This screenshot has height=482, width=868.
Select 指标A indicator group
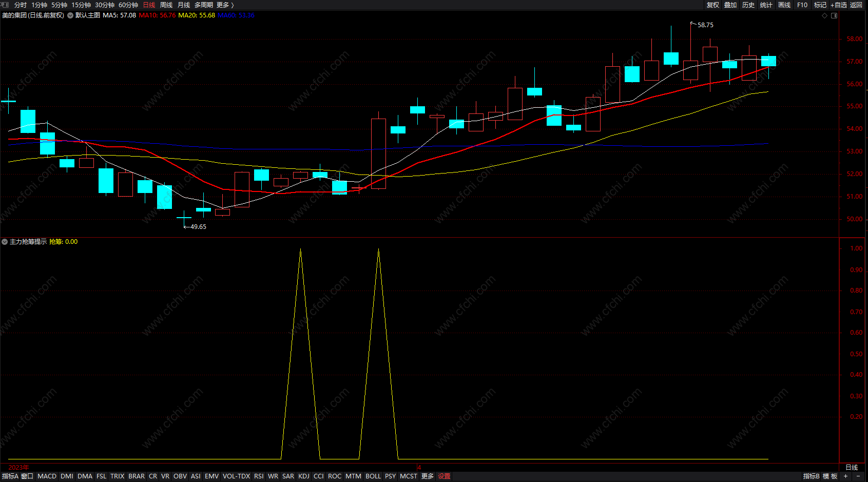10,476
